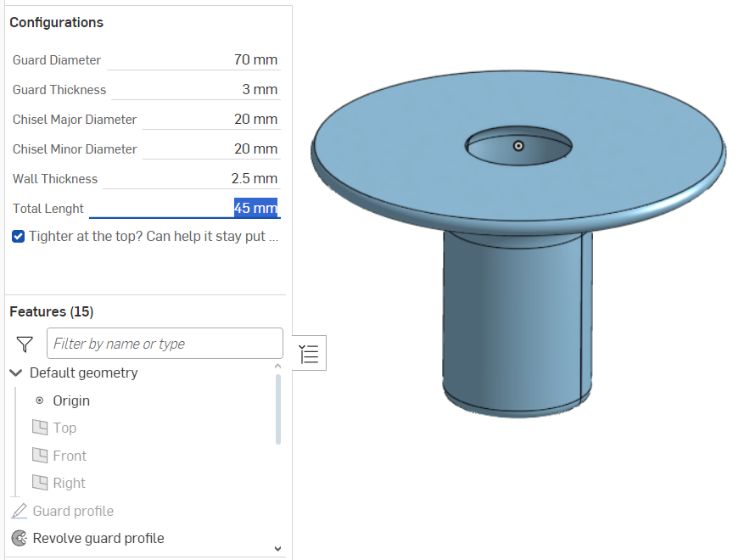Click the 'Configurations' heading

(57, 22)
